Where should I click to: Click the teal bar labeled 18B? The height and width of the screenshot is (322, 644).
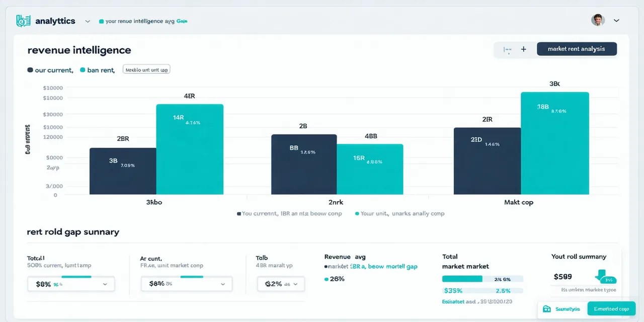(x=554, y=143)
